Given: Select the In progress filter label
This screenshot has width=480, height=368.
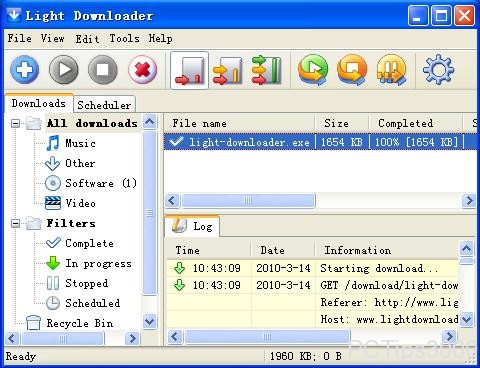Looking at the screenshot, I should (x=98, y=263).
